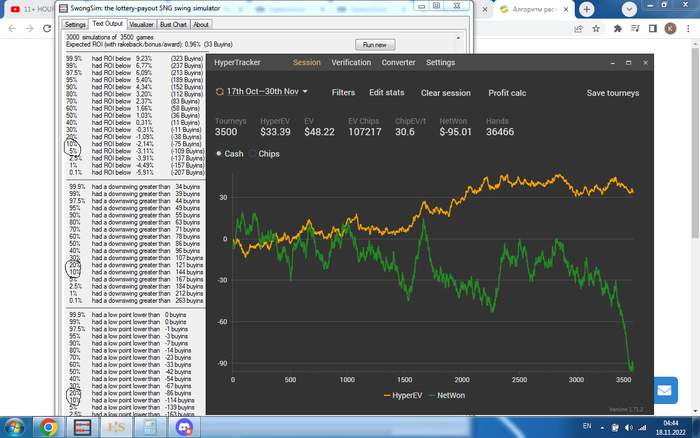Screen dimensions: 700x438
Task: Bookmark this page with the star icon
Action: (x=596, y=29)
